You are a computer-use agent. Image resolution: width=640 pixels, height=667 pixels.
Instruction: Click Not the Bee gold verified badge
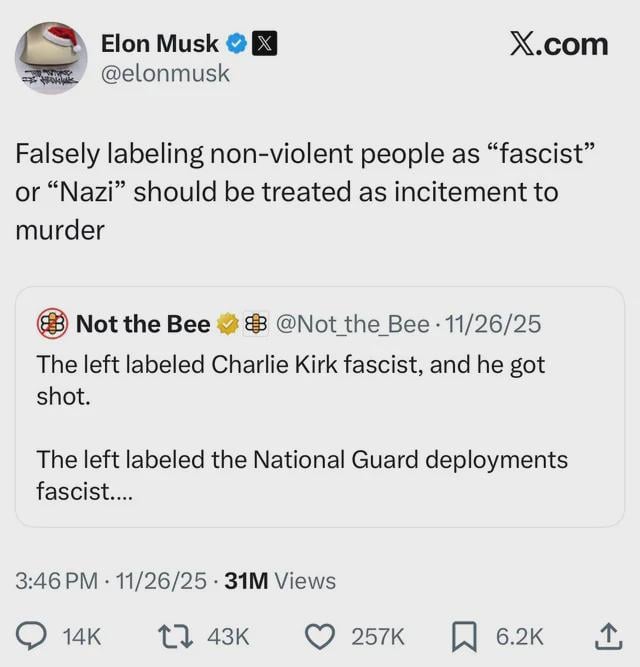pyautogui.click(x=227, y=324)
